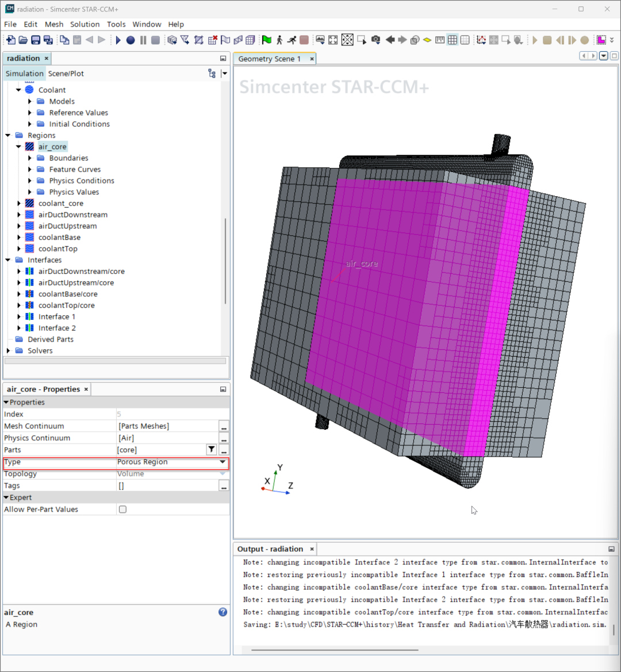Click the tree view options icon
The width and height of the screenshot is (621, 672).
point(212,73)
